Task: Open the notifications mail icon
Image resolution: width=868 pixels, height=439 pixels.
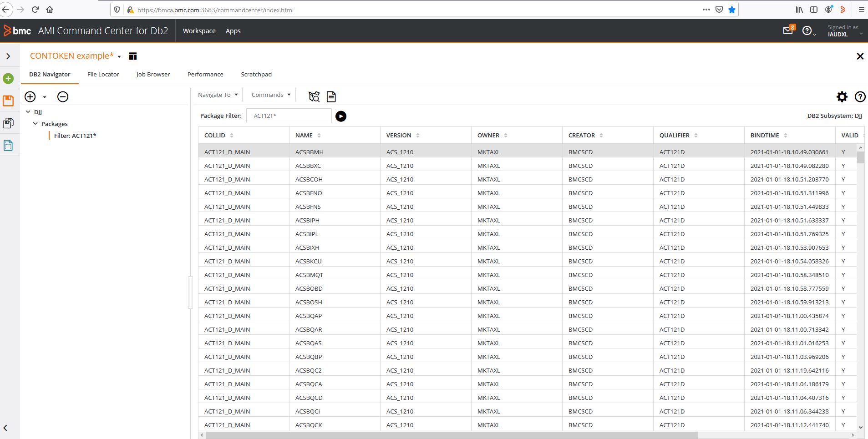Action: click(788, 30)
